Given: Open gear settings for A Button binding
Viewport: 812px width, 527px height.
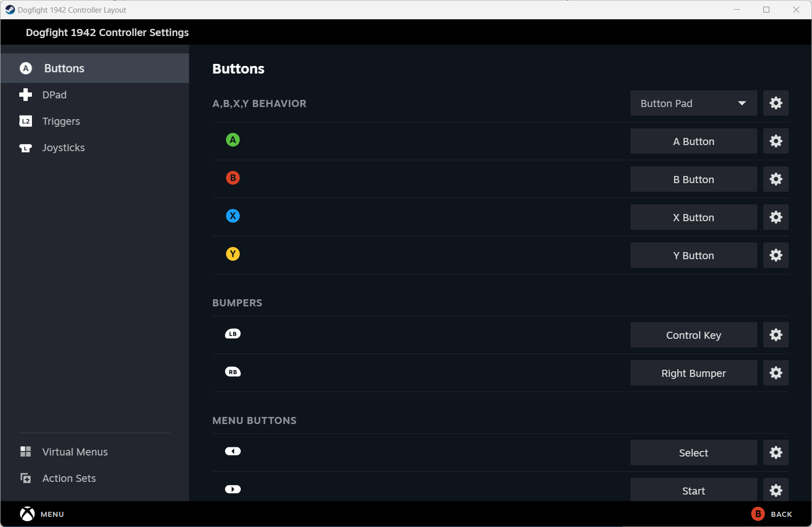Looking at the screenshot, I should (x=776, y=141).
